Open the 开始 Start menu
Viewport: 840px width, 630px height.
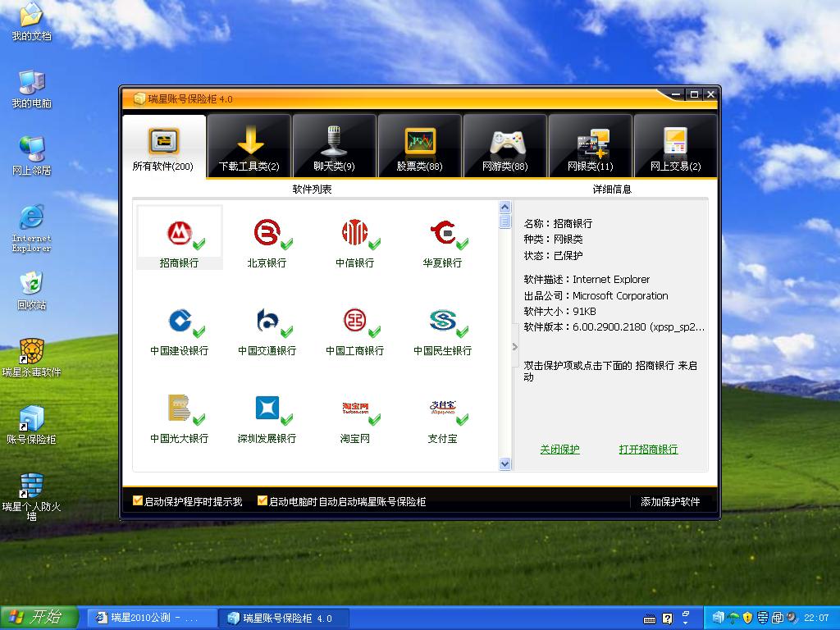click(x=39, y=617)
